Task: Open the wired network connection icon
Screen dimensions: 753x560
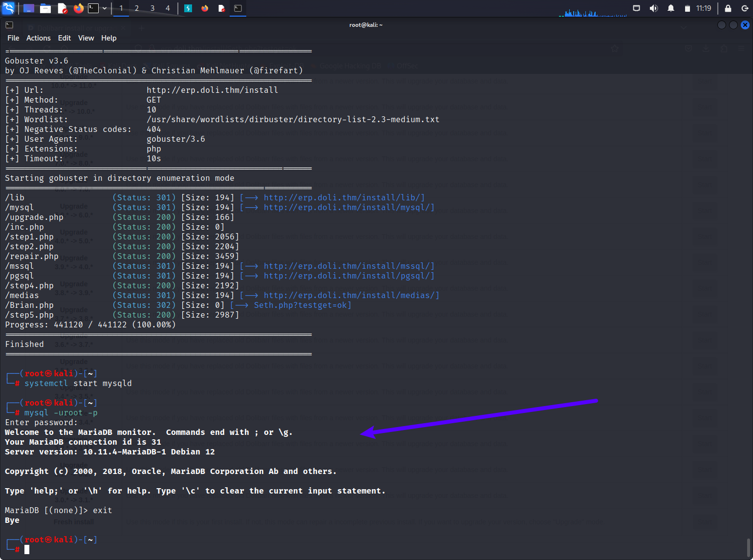Action: coord(636,8)
